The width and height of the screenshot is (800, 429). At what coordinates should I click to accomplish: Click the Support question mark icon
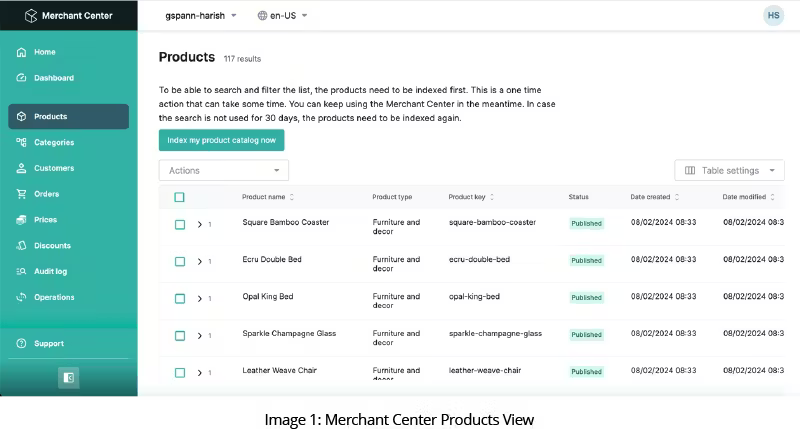(21, 343)
